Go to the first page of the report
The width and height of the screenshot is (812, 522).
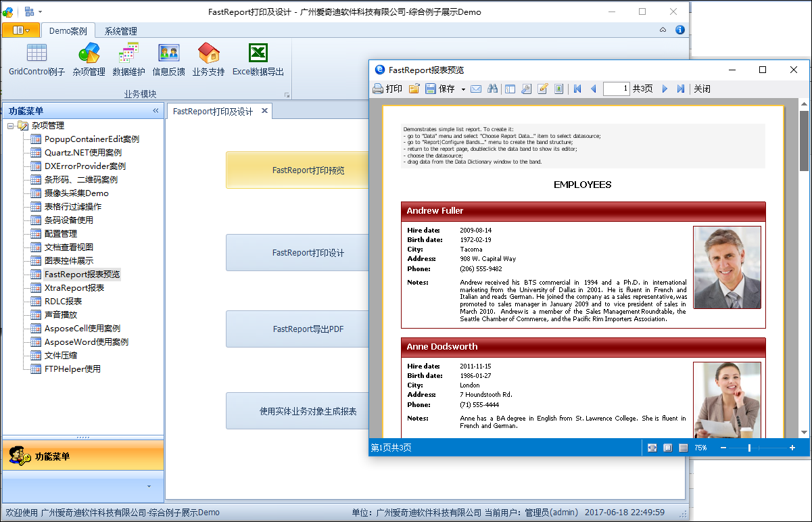pos(577,89)
